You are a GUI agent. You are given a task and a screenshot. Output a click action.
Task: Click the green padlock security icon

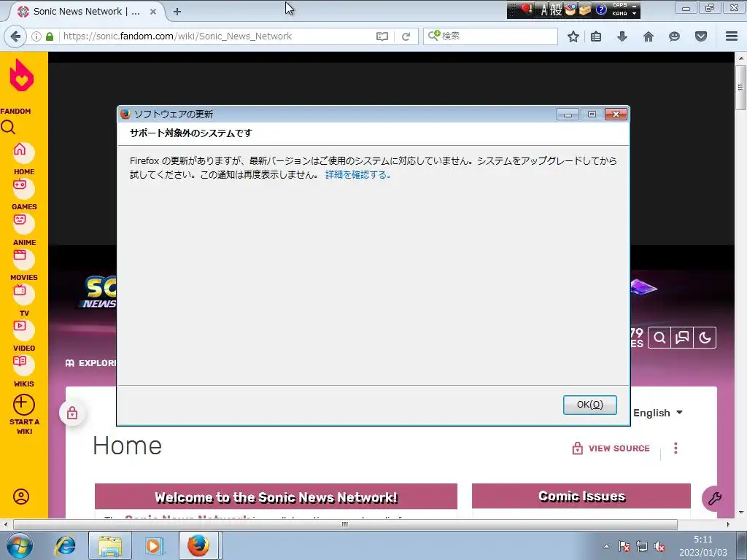coord(50,36)
